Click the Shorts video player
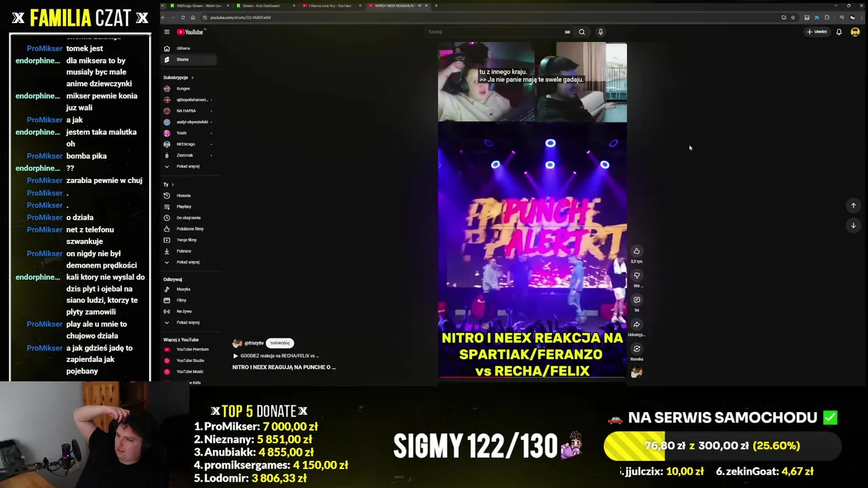Screen dimensions: 868x488 (x=532, y=210)
